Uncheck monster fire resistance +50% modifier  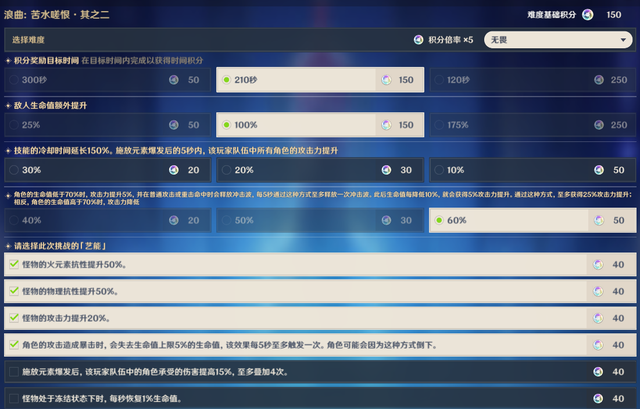pos(14,264)
